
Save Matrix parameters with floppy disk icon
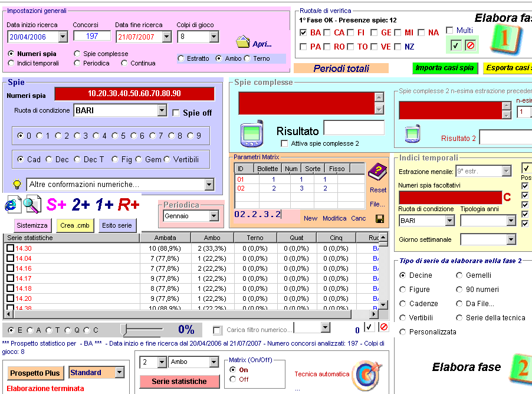pos(380,219)
